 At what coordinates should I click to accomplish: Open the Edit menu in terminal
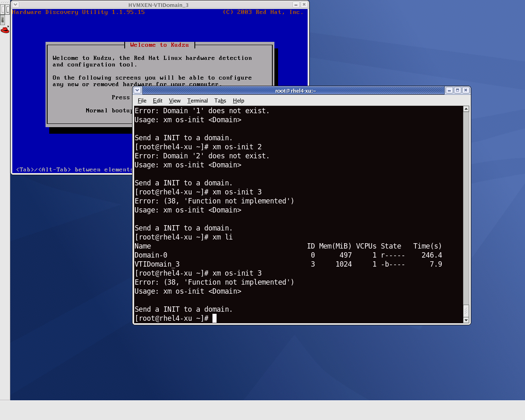(x=157, y=100)
